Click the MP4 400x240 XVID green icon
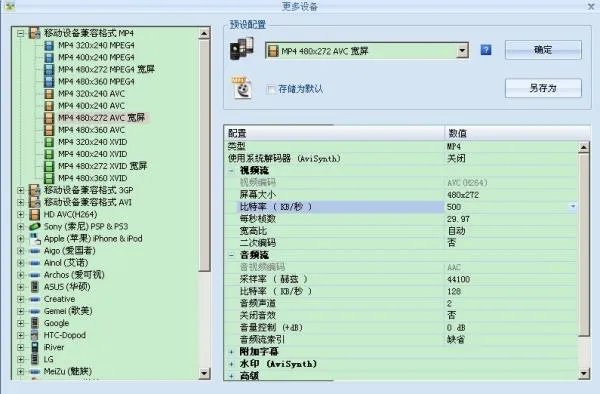 tap(49, 154)
